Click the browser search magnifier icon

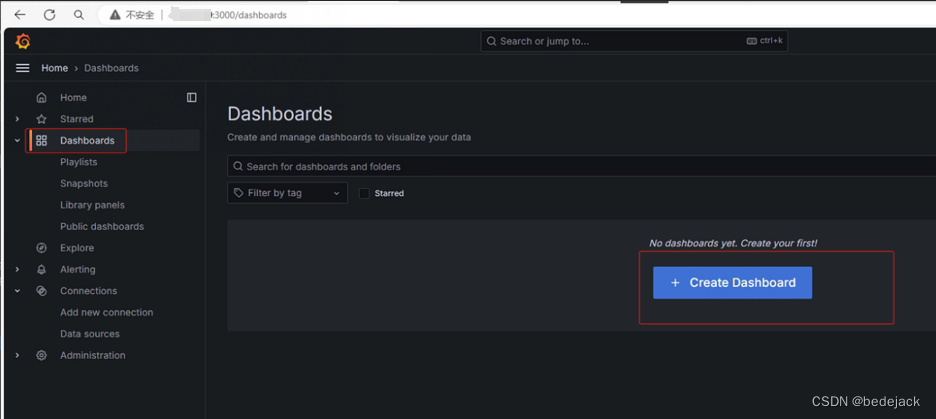pos(79,15)
